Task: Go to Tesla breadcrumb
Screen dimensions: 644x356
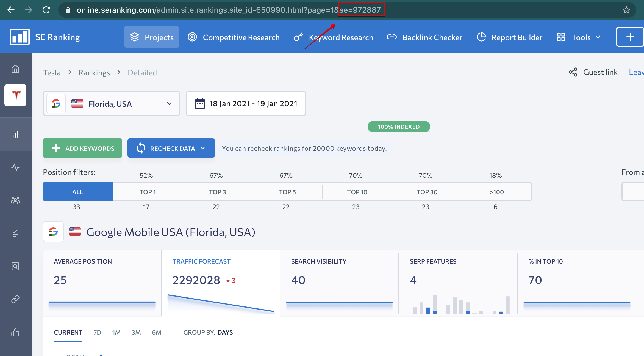Action: pos(52,73)
